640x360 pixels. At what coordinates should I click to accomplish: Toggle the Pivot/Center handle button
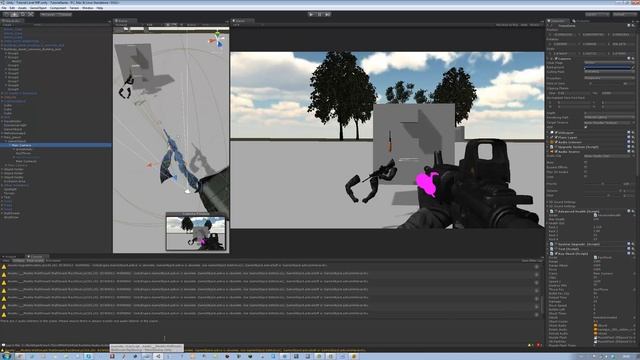[48, 14]
